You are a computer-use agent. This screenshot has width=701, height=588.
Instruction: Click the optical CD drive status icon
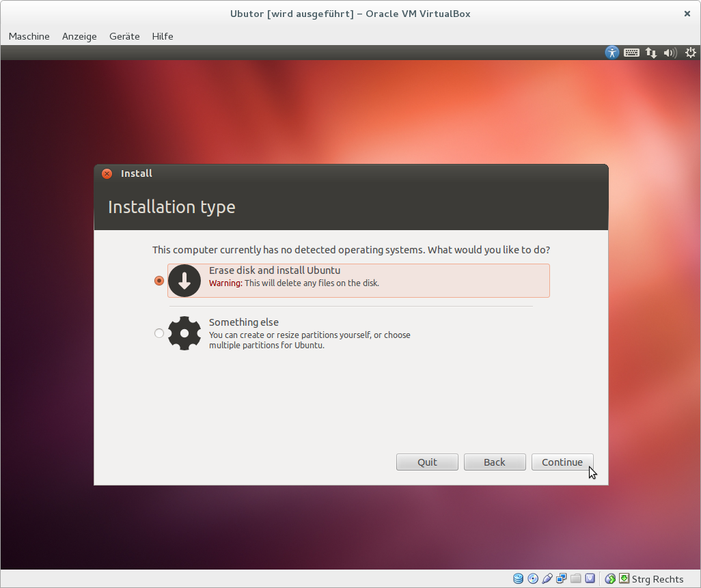pyautogui.click(x=533, y=579)
